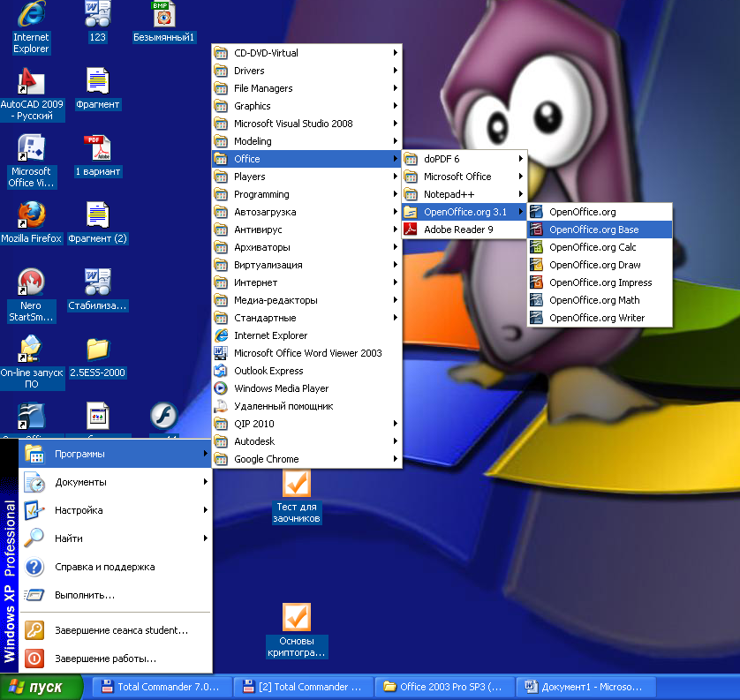Open the Документы start menu item
This screenshot has width=740, height=700.
click(115, 482)
